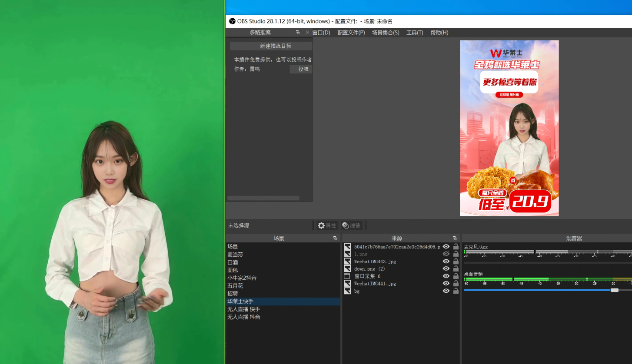The height and width of the screenshot is (364, 632).
Task: Toggle the lock for the 1.png source
Action: pyautogui.click(x=456, y=254)
